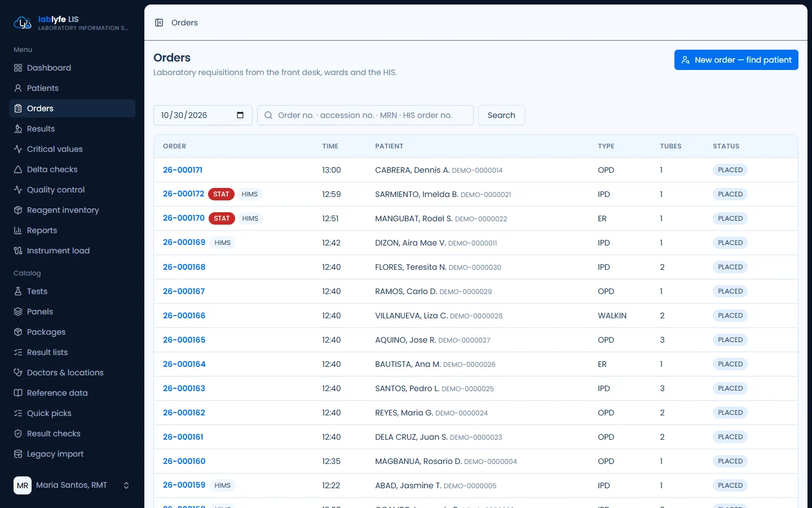Click the WALKIN type cell

[612, 316]
